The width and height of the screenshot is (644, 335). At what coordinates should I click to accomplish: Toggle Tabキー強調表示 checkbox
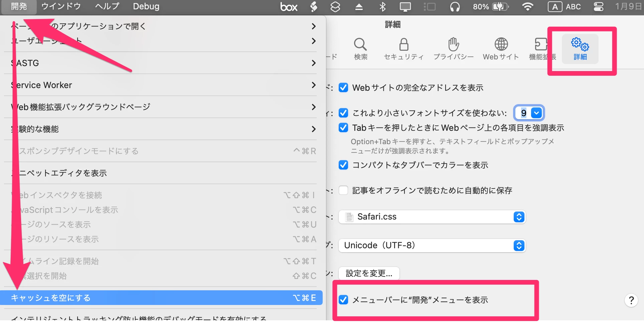[x=343, y=127]
